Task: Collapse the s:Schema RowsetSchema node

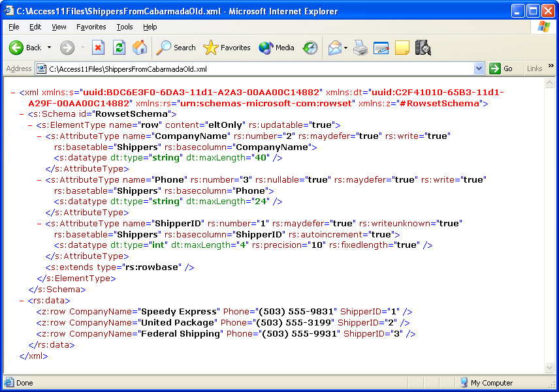Action: [x=22, y=114]
